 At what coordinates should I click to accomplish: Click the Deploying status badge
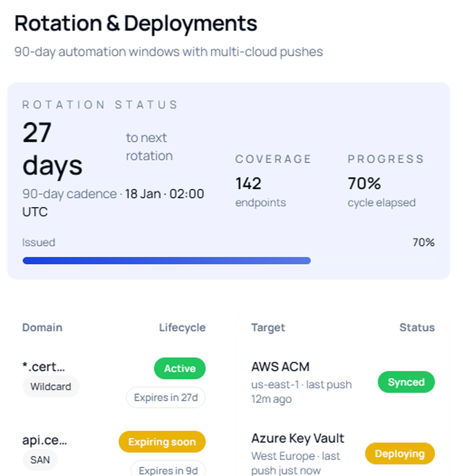[x=400, y=454]
